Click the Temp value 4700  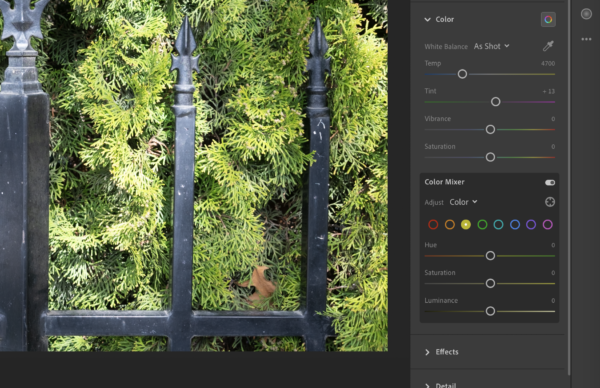click(x=548, y=64)
